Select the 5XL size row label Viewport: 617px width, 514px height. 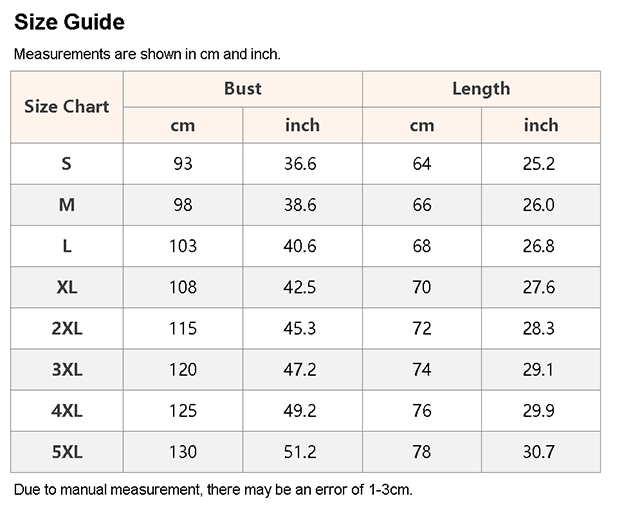[x=66, y=452]
